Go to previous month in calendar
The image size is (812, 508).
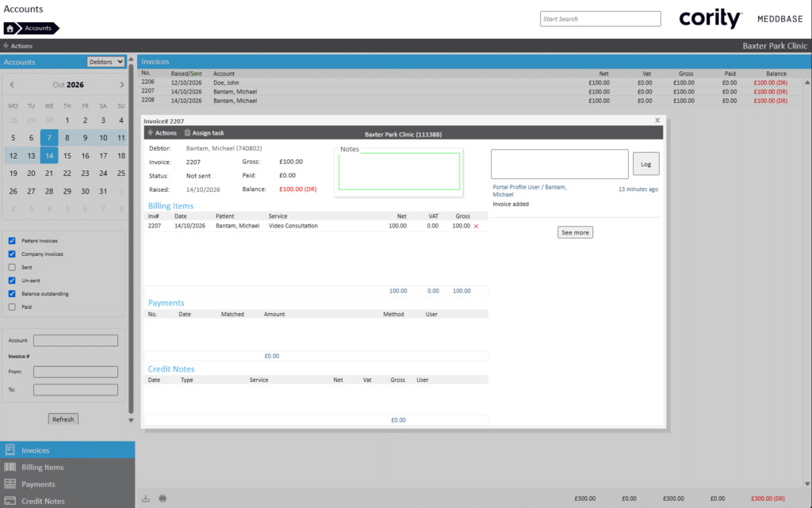point(12,85)
